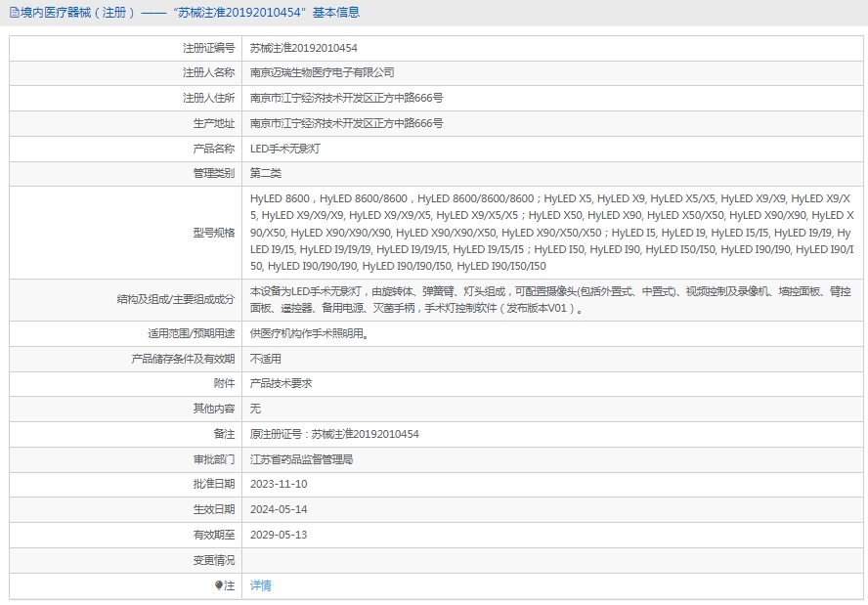The image size is (868, 605).
Task: Click management class value 第二类
Action: [x=265, y=173]
